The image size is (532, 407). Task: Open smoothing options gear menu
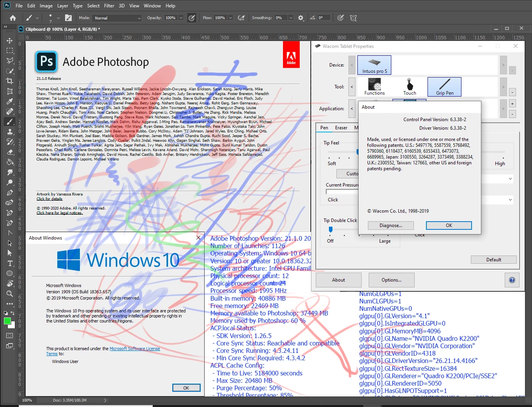point(301,18)
